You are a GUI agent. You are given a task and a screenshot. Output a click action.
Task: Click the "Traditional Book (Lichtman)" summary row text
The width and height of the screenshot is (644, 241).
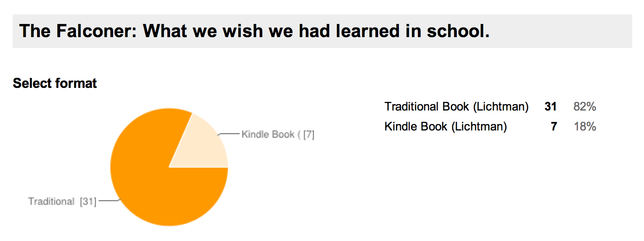pos(456,107)
